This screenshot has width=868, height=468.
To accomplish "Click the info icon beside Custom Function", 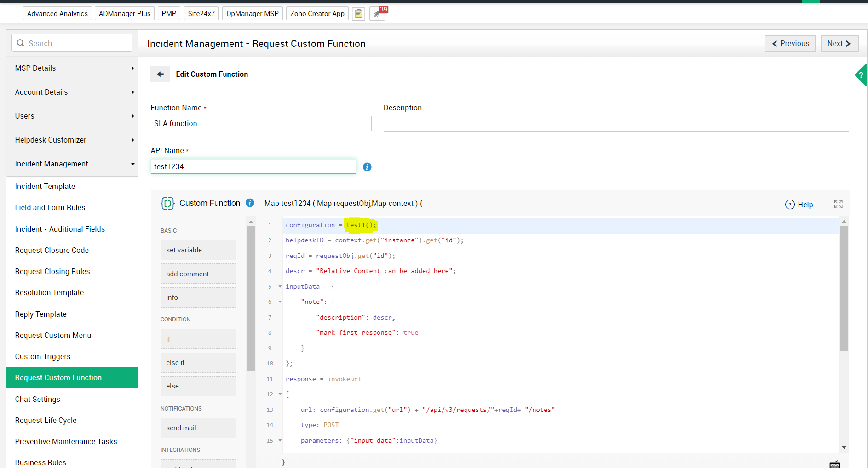I will tap(250, 203).
